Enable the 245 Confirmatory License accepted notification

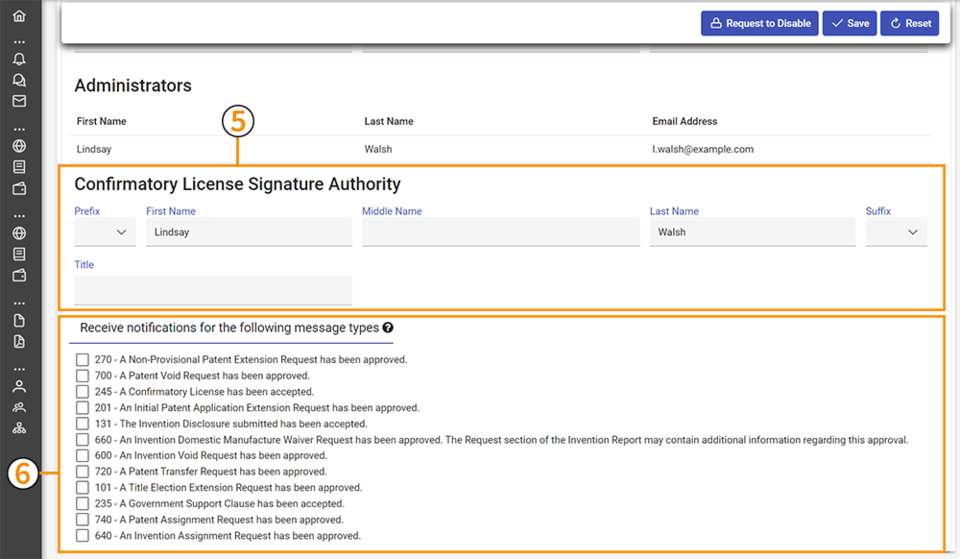click(x=82, y=392)
